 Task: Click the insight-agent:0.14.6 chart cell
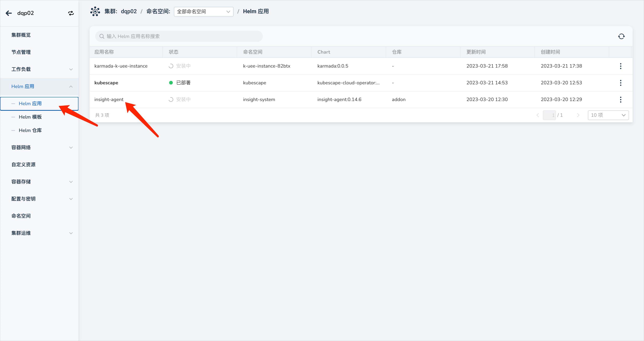coord(339,99)
